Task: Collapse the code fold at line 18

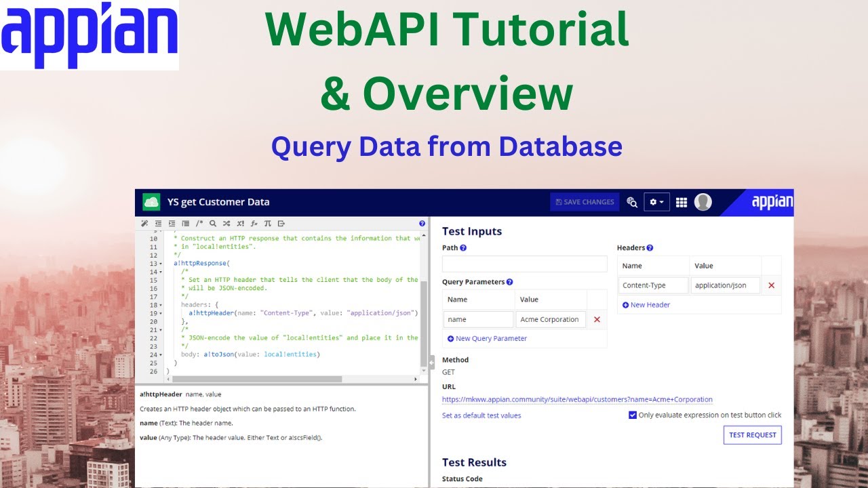Action: (x=161, y=305)
